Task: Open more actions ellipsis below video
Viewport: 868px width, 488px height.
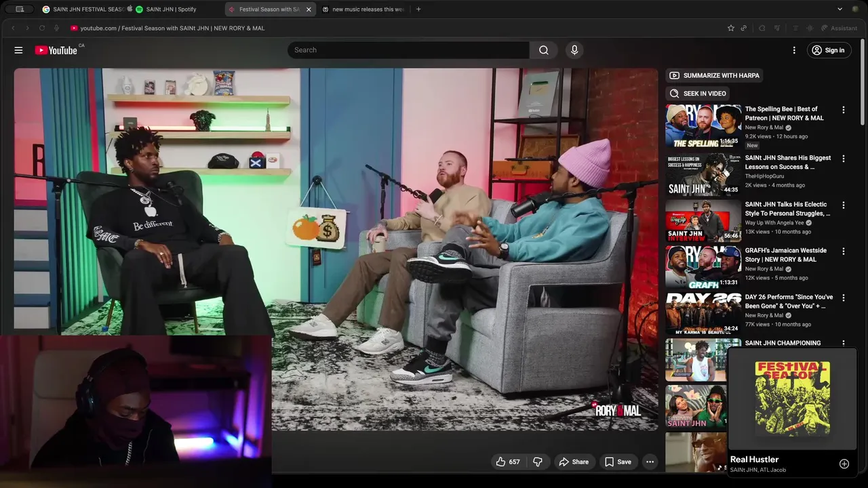Action: (650, 462)
